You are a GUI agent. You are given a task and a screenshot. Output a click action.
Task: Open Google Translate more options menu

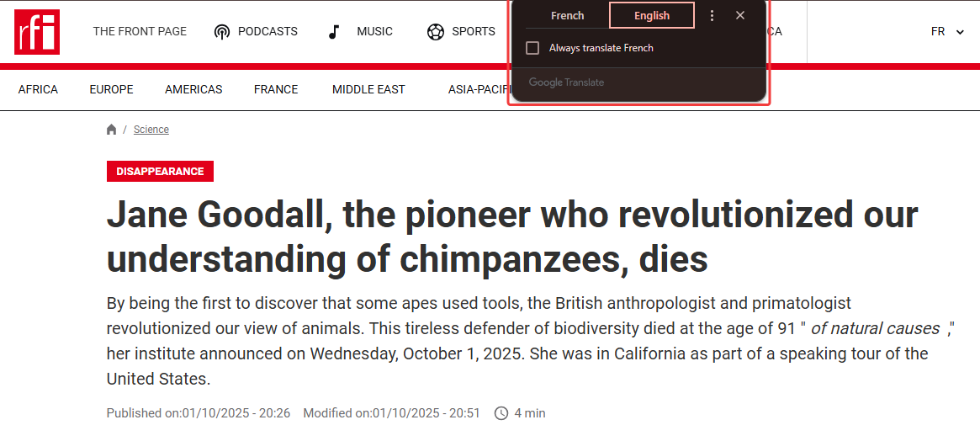712,15
